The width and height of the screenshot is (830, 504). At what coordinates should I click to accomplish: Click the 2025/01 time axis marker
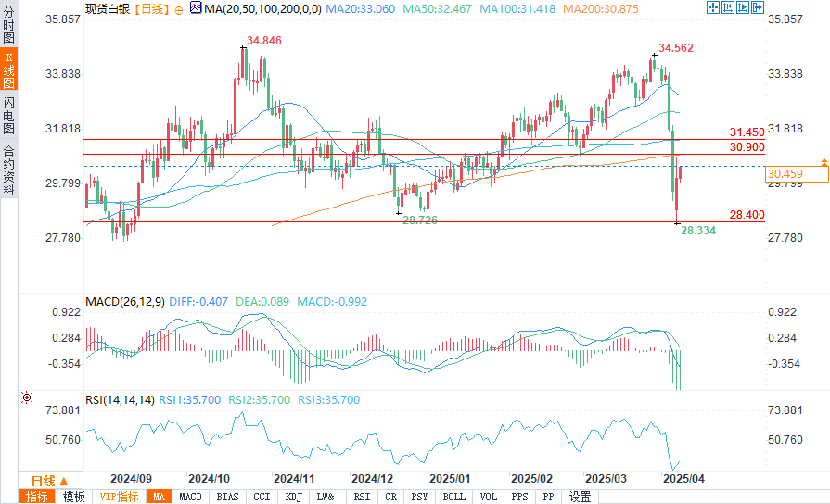pyautogui.click(x=450, y=479)
